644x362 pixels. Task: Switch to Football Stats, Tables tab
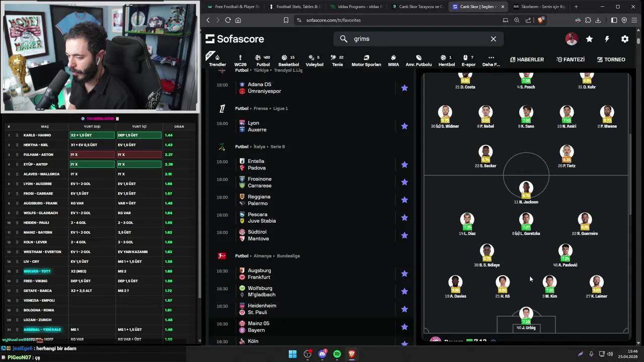(295, 7)
